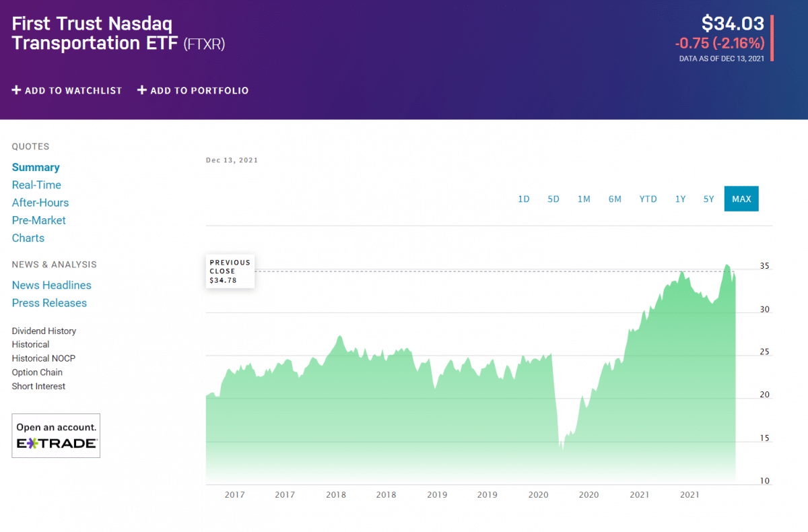Image resolution: width=808 pixels, height=532 pixels.
Task: Show the 5Y chart range
Action: (x=708, y=199)
